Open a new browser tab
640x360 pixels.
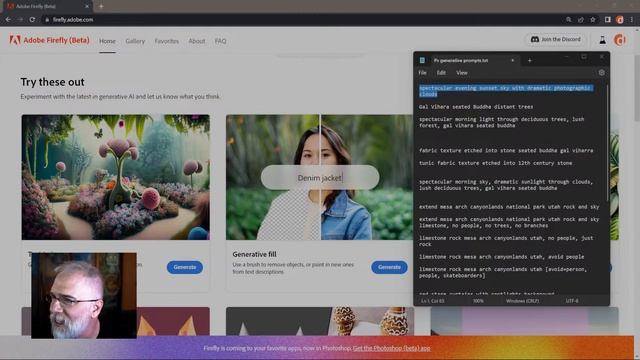pos(101,6)
